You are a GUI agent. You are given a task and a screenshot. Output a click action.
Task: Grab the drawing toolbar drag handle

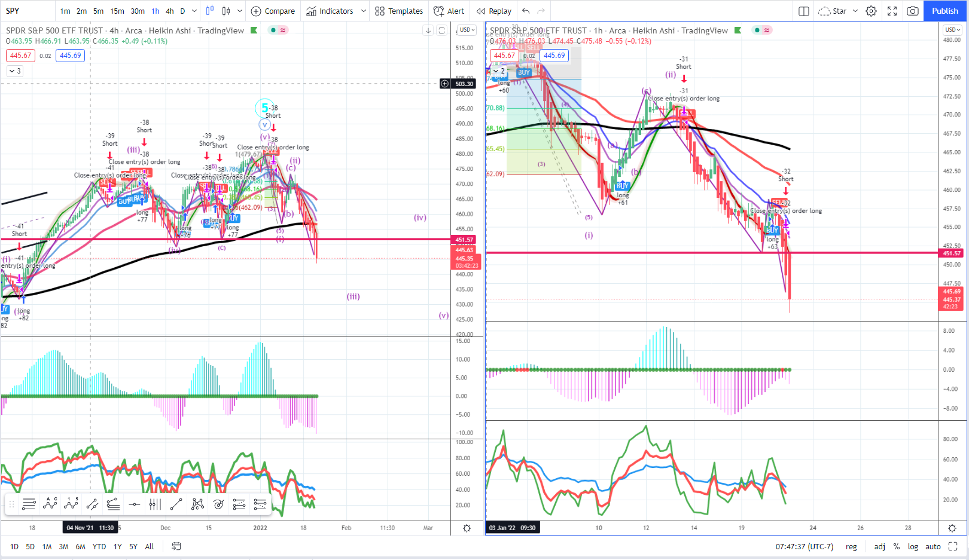tap(11, 504)
